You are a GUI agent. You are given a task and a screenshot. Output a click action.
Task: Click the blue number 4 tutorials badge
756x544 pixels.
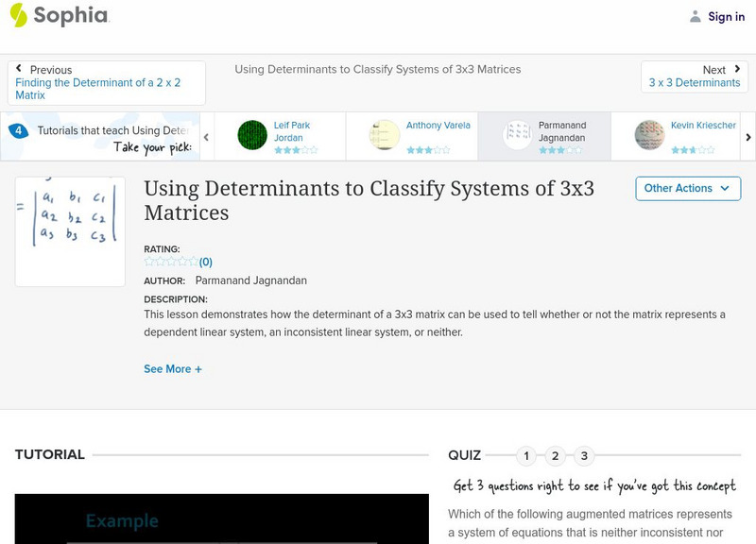point(18,130)
